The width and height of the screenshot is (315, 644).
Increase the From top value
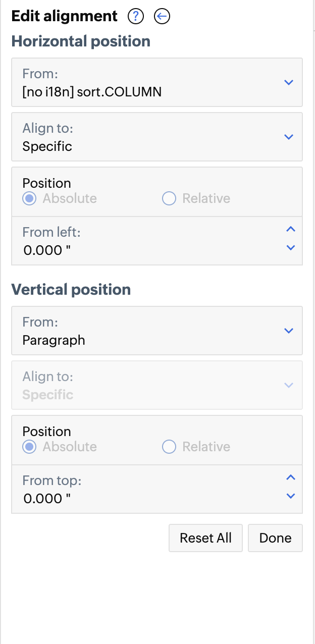click(x=290, y=478)
